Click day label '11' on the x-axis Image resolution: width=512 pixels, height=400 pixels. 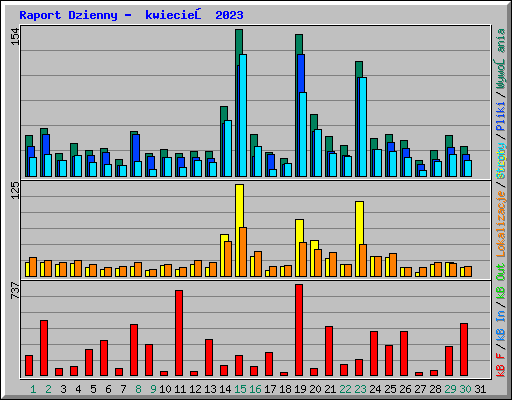[180, 389]
